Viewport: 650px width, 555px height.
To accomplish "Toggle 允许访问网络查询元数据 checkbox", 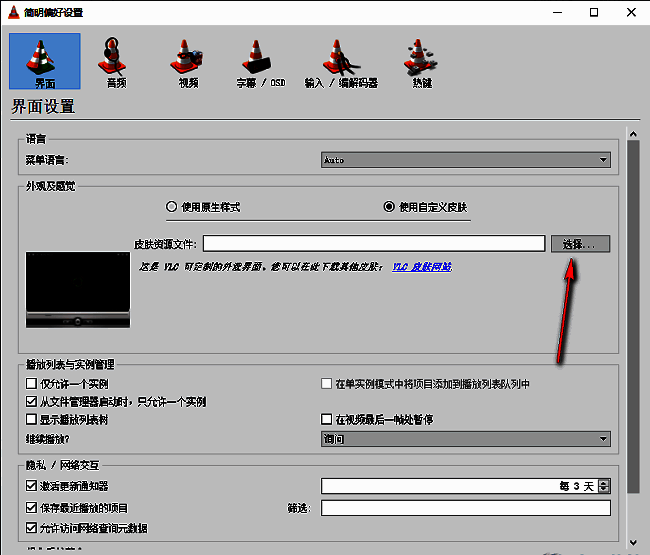I will [32, 528].
